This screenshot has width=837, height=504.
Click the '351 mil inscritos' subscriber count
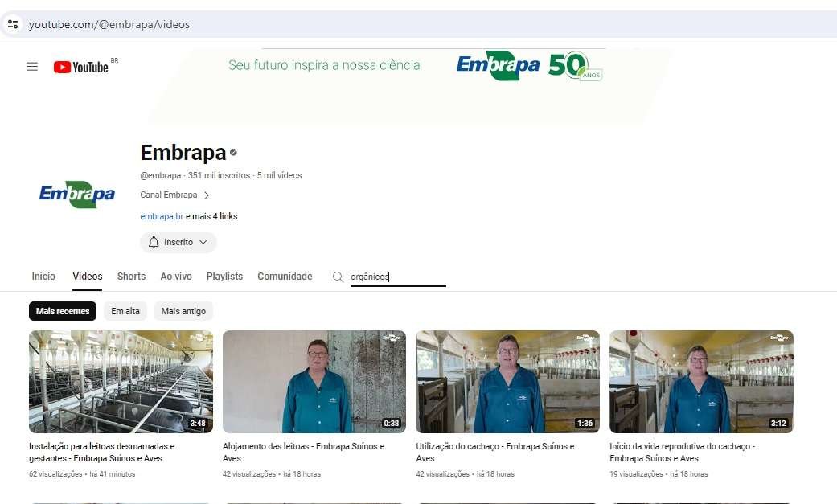click(x=219, y=176)
